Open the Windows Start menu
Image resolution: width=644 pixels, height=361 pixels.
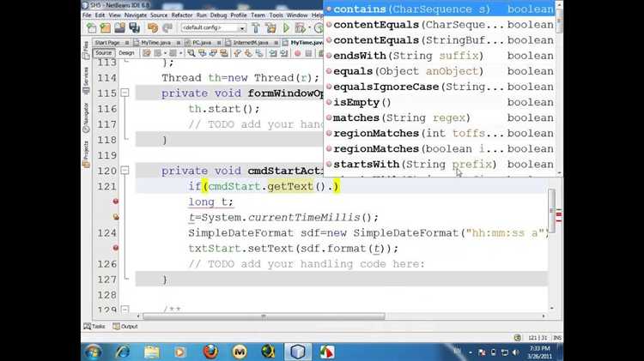(x=94, y=352)
